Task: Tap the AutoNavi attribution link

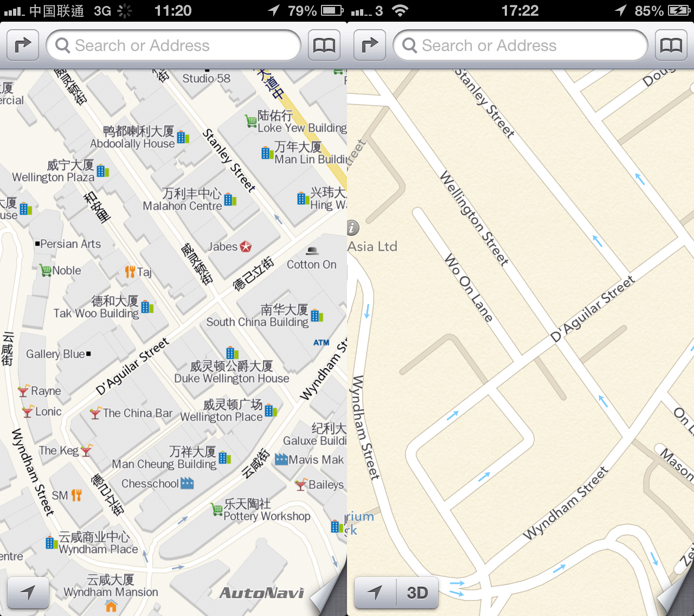Action: (262, 593)
